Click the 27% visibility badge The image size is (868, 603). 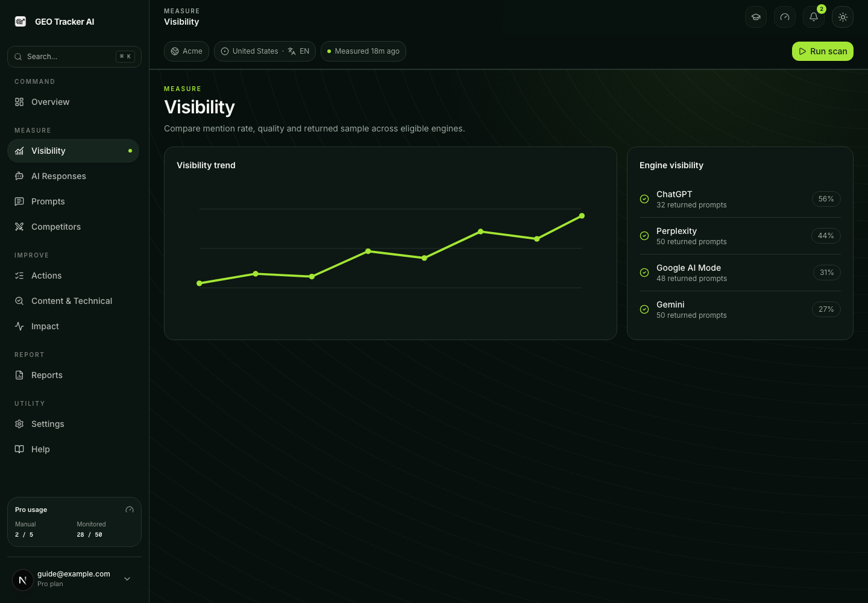tap(826, 309)
